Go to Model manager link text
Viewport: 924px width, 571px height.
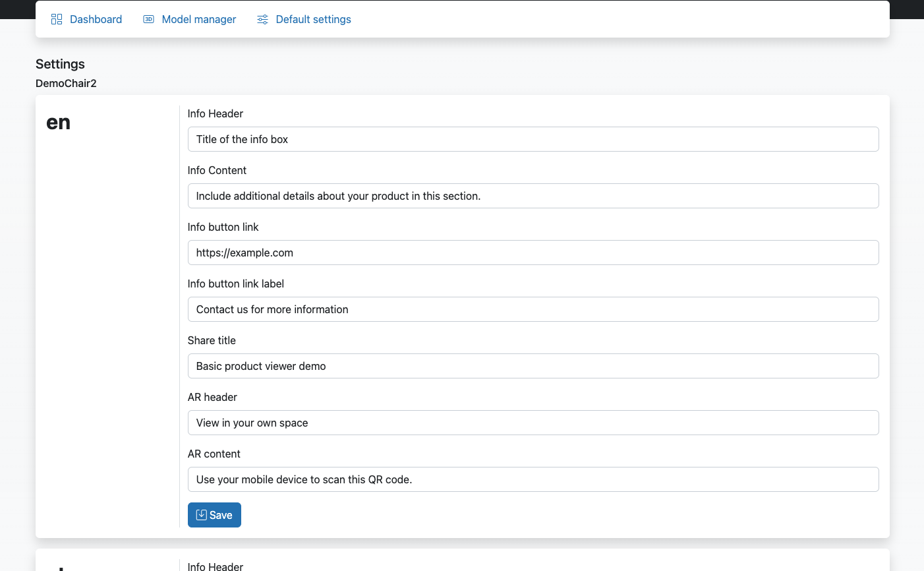(x=198, y=19)
